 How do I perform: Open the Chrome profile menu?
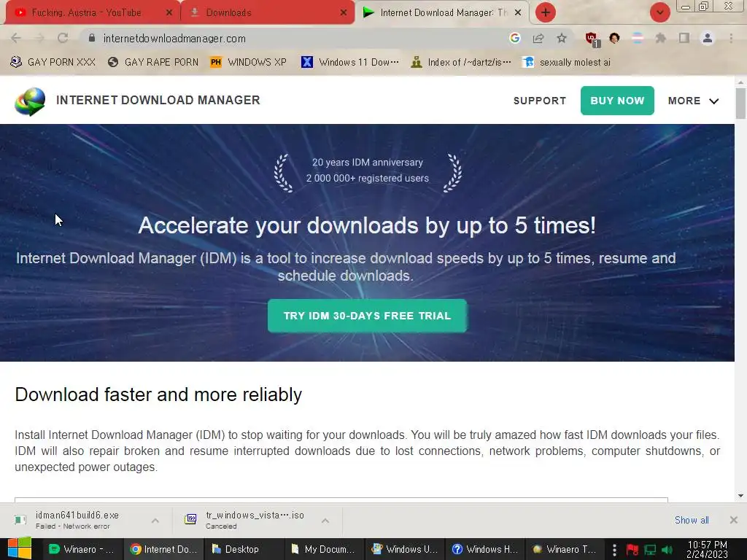[x=708, y=38]
